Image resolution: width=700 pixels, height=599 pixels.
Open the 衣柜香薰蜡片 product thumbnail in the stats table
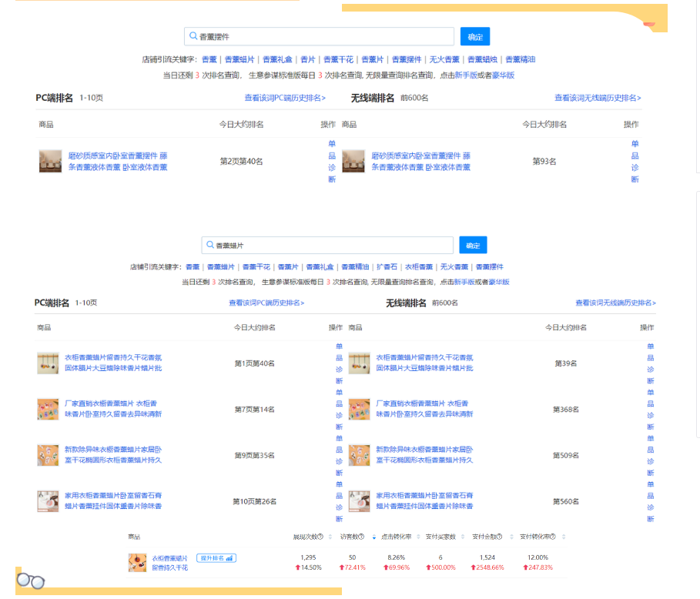point(137,563)
